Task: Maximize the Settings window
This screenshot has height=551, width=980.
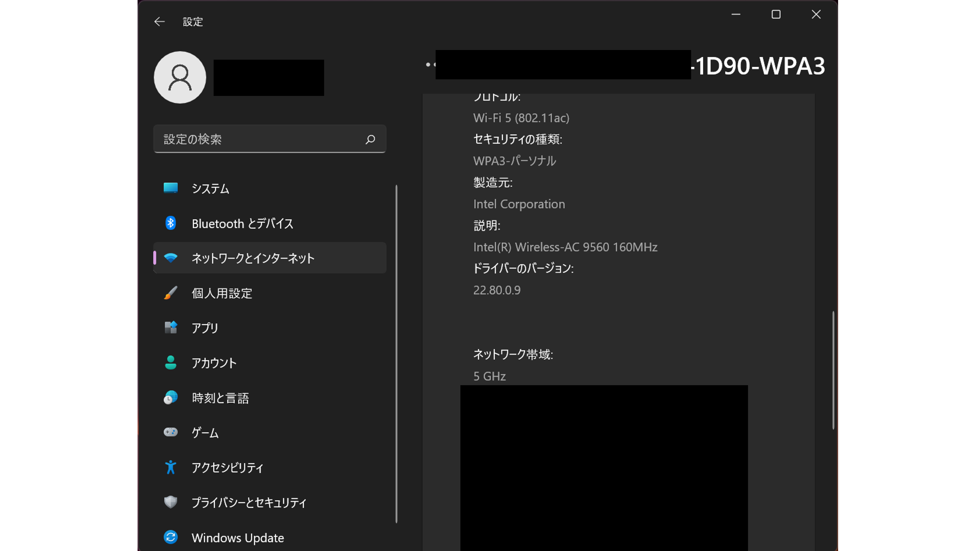Action: (x=776, y=15)
